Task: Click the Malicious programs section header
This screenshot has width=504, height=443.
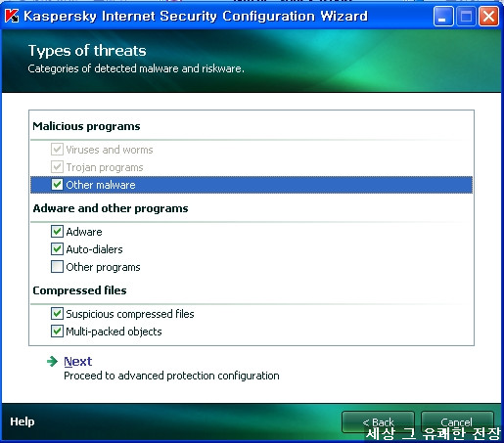Action: 86,126
